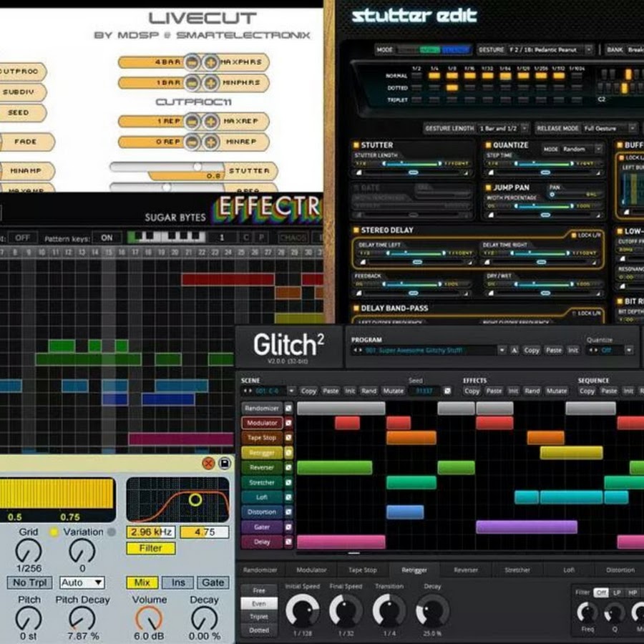644x644 pixels.
Task: Select the Triplet timing mode button
Action: pyautogui.click(x=259, y=616)
